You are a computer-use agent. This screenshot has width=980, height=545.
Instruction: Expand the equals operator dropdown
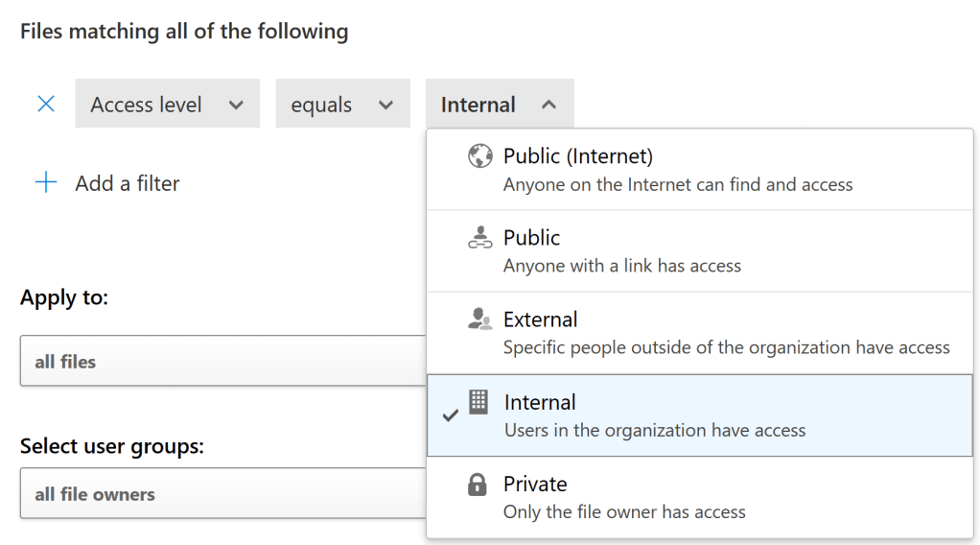coord(342,105)
